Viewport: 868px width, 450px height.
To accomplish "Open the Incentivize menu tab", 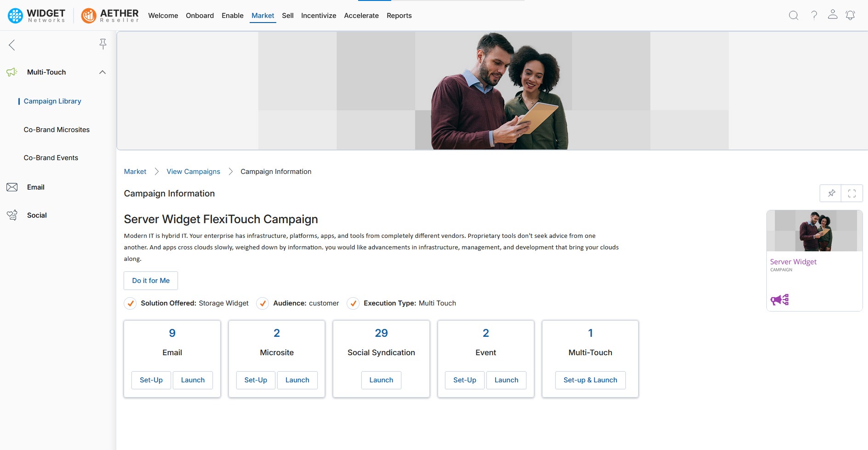I will pyautogui.click(x=318, y=16).
